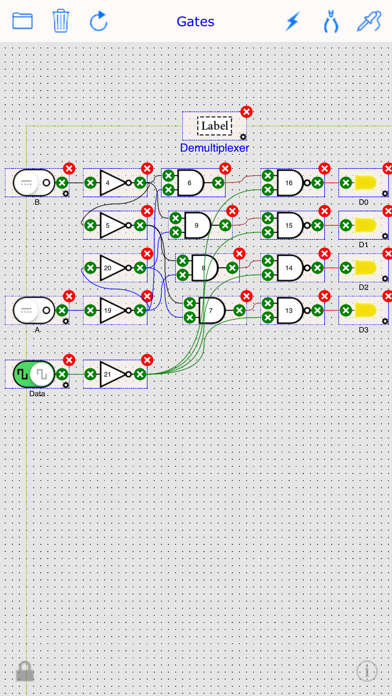
Task: Select the yellow D0 output lamp
Action: 365,182
